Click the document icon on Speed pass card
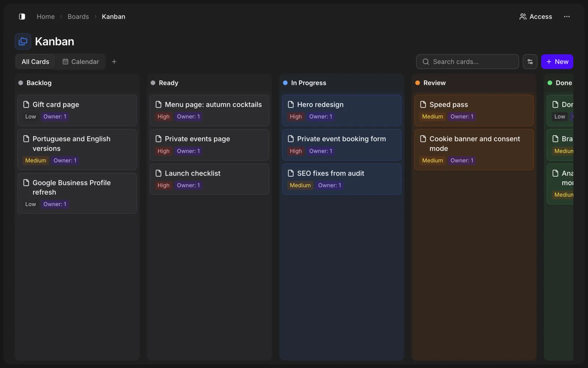Screen dimensions: 588x368 tap(423, 105)
